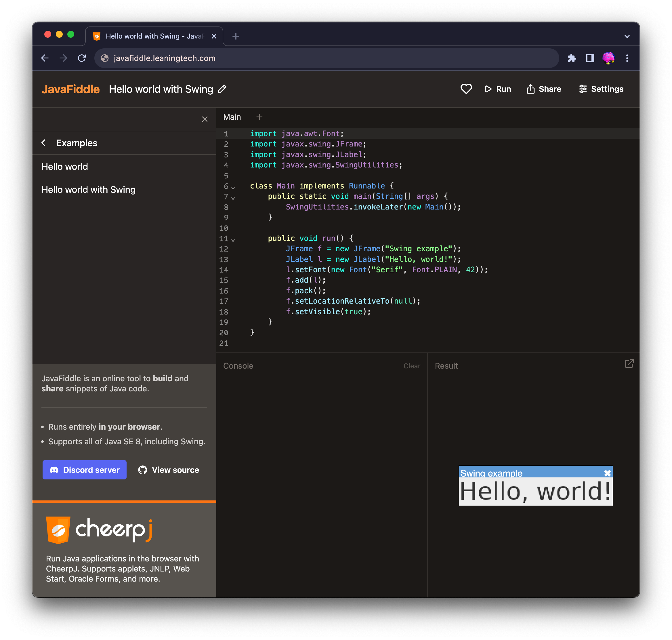Open the Discord server link
672x640 pixels.
[x=85, y=470]
